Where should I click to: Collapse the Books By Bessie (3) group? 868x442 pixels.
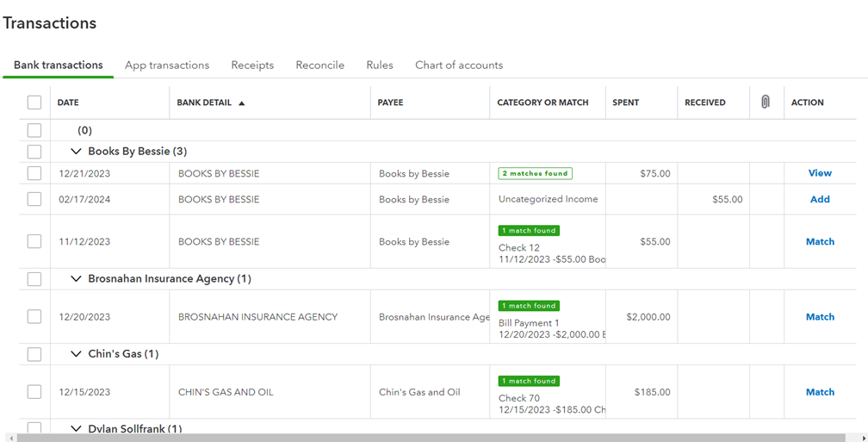pyautogui.click(x=77, y=152)
